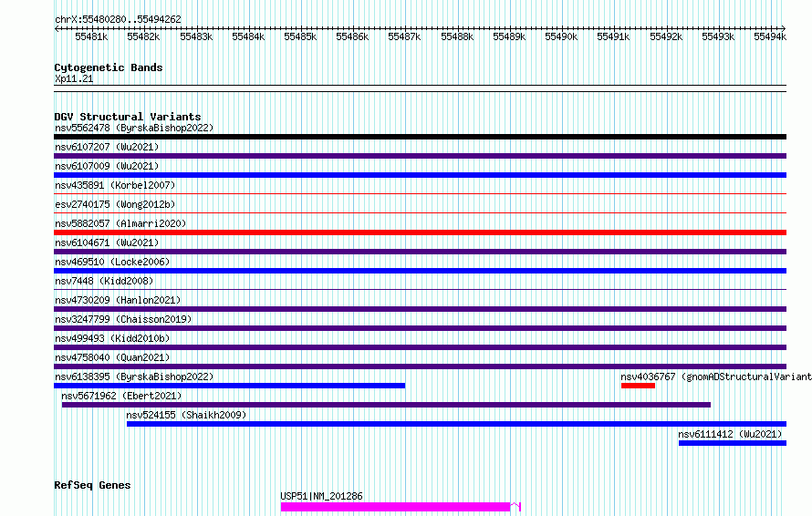Click the DGV Structural Variants track title
812x516 pixels.
[x=128, y=117]
